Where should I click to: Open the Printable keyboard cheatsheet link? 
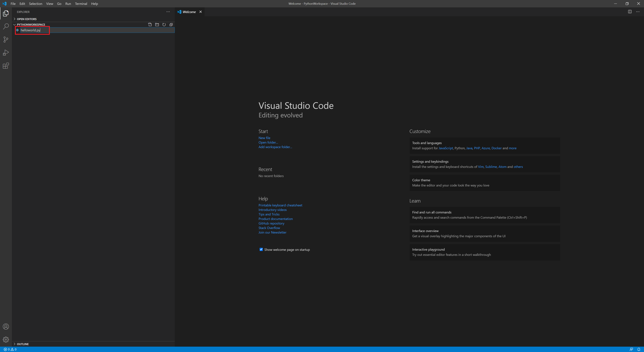(x=280, y=205)
